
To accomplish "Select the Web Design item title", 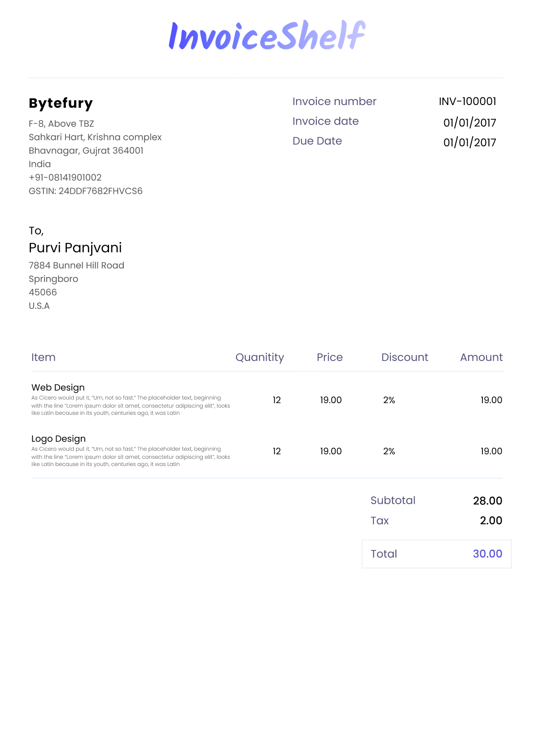I will [x=58, y=387].
